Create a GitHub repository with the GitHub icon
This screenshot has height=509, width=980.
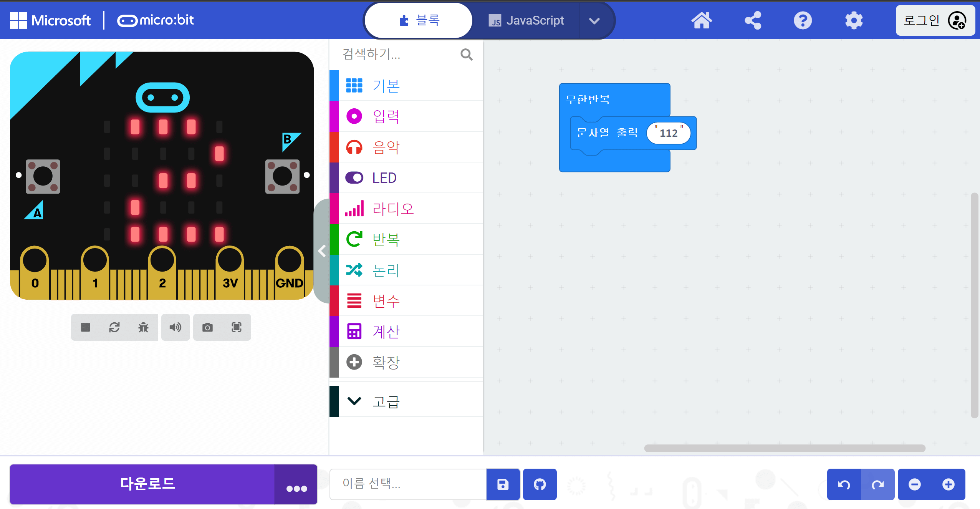(x=540, y=484)
